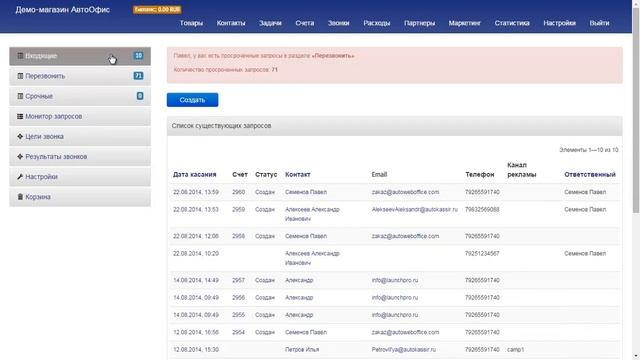This screenshot has height=360, width=640.
Task: Click the trash icon next to Корзина
Action: click(20, 197)
